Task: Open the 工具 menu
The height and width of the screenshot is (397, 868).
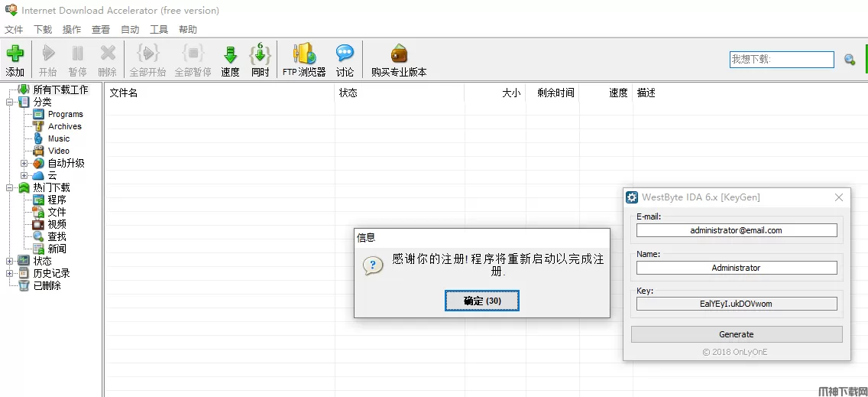Action: tap(159, 29)
